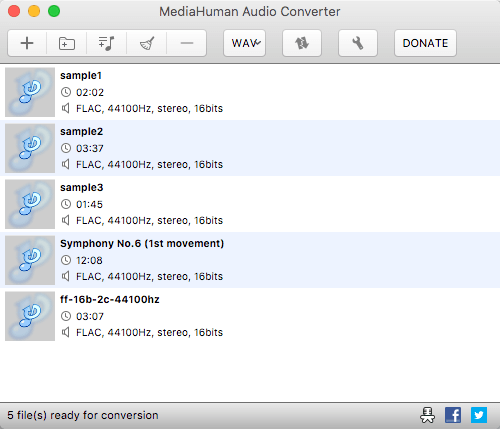Clear the list with the broom icon
Screen dimensions: 500x429
tap(147, 43)
